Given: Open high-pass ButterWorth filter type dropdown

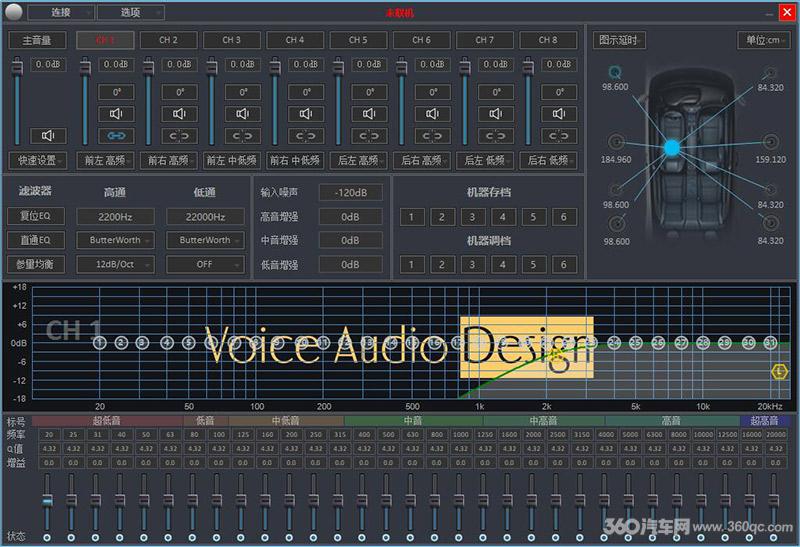Looking at the screenshot, I should [115, 240].
